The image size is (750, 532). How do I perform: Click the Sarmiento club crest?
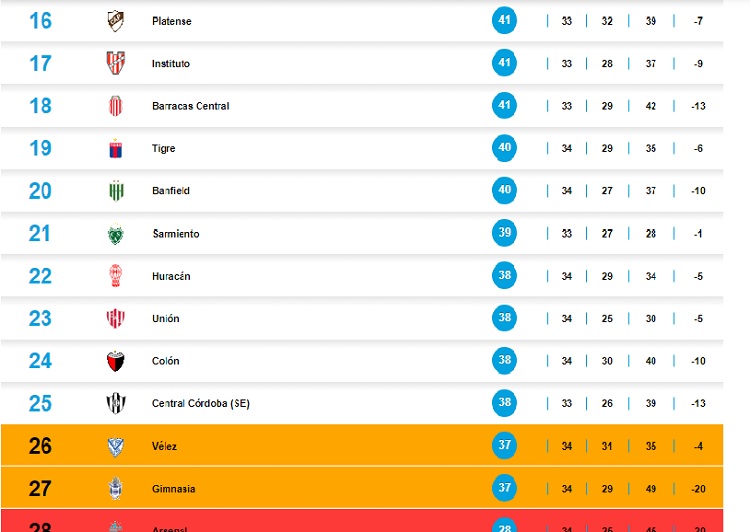(x=115, y=234)
